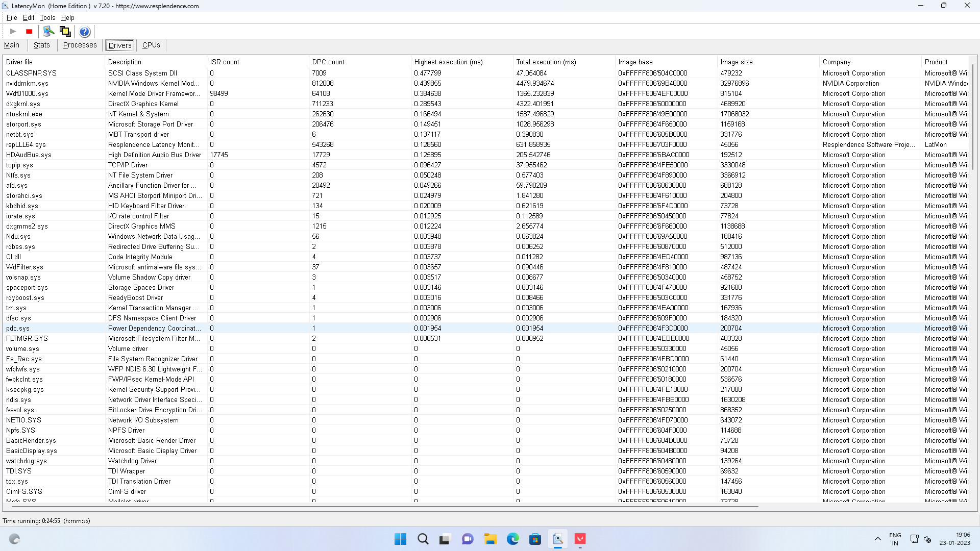980x551 pixels.
Task: Open help via the blue question mark icon
Action: click(85, 32)
